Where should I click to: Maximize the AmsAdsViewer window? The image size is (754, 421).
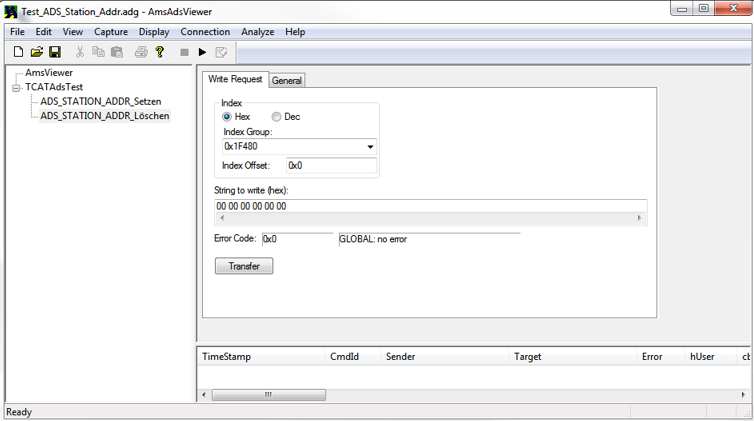point(704,9)
